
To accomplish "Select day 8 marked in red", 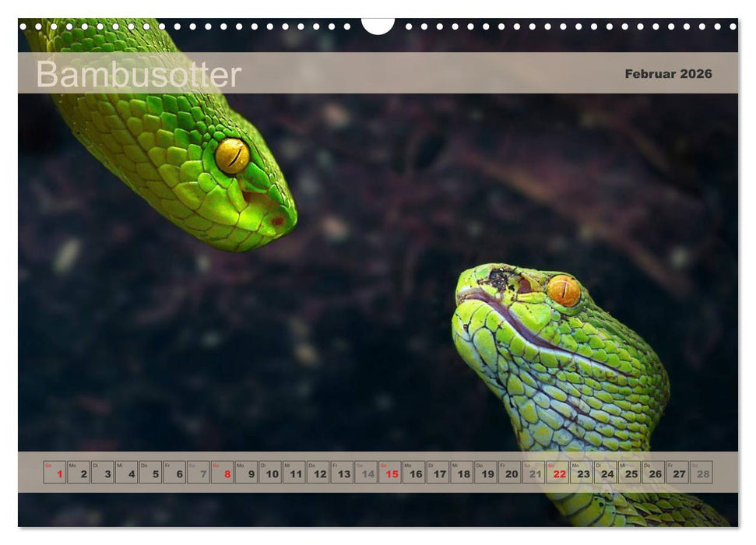I will point(223,473).
